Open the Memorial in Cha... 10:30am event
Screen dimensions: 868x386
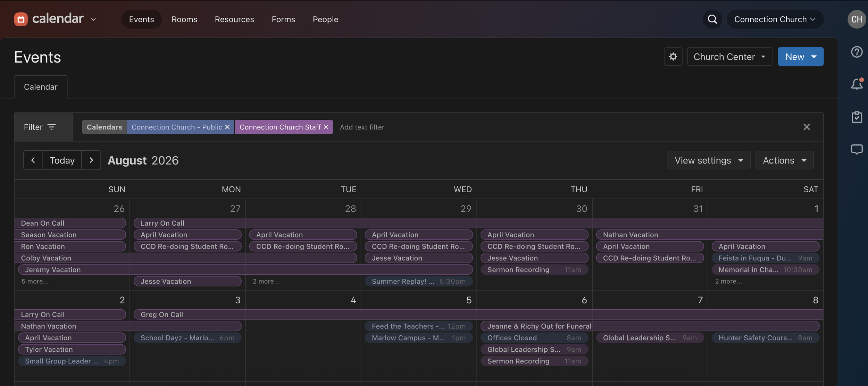coord(766,269)
